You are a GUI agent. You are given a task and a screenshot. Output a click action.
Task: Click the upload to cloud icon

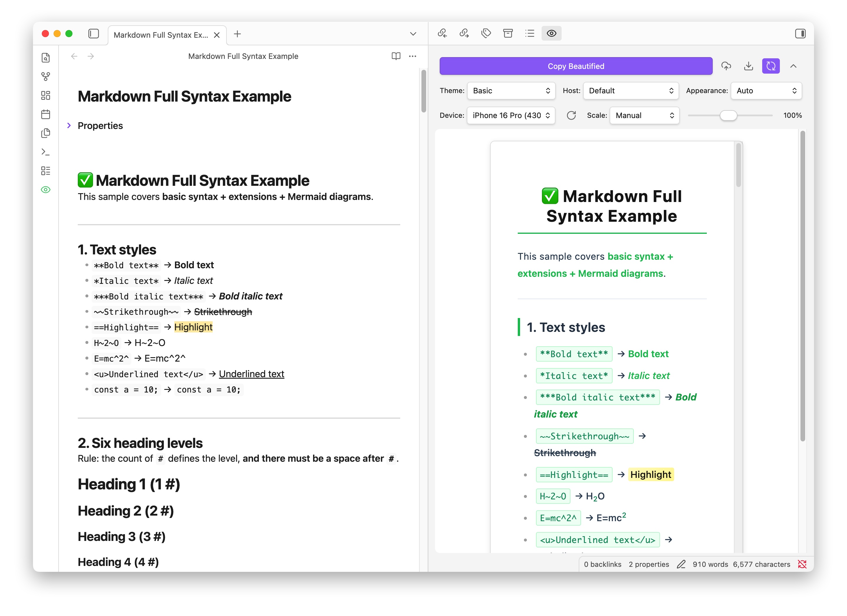(726, 66)
